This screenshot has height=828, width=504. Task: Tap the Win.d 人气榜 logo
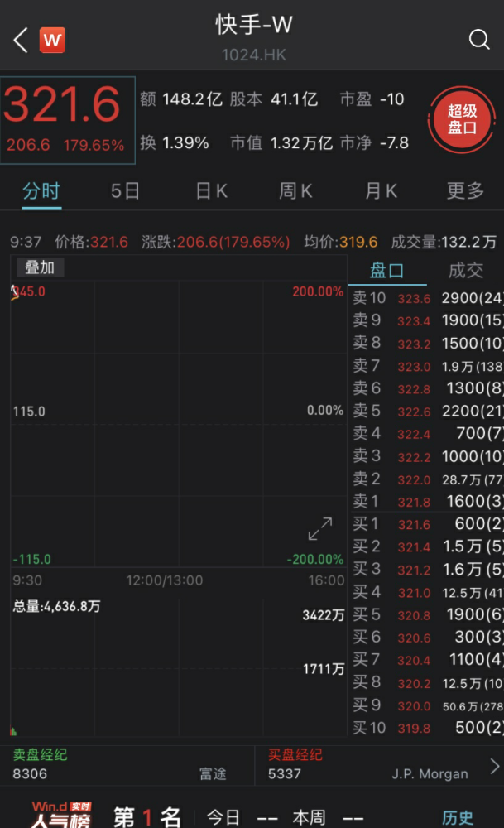(61, 814)
